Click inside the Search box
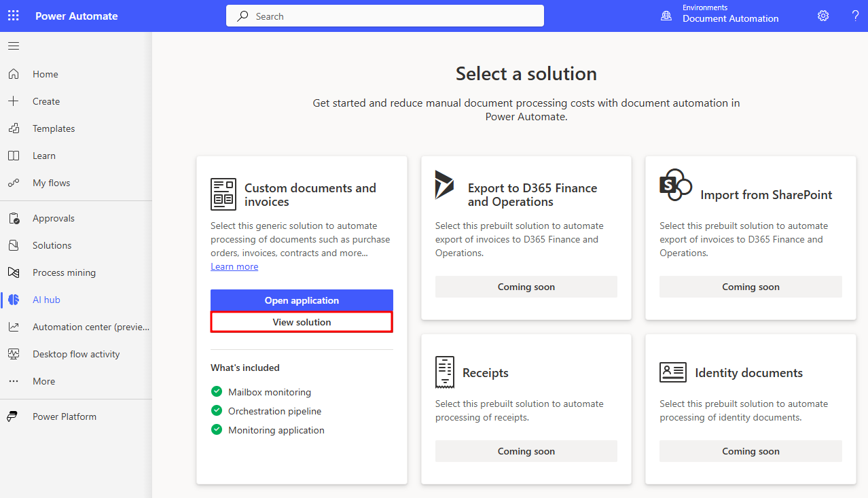Viewport: 868px width, 498px height. [x=385, y=16]
